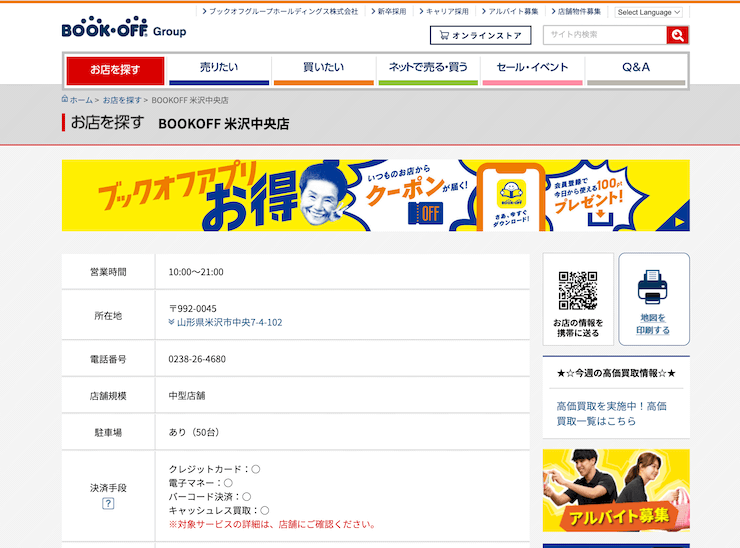Click the 地図を印刷する link

coord(653,324)
